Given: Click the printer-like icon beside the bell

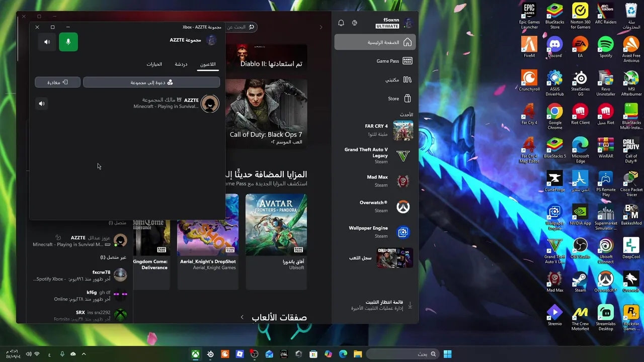Looking at the screenshot, I should 355,23.
